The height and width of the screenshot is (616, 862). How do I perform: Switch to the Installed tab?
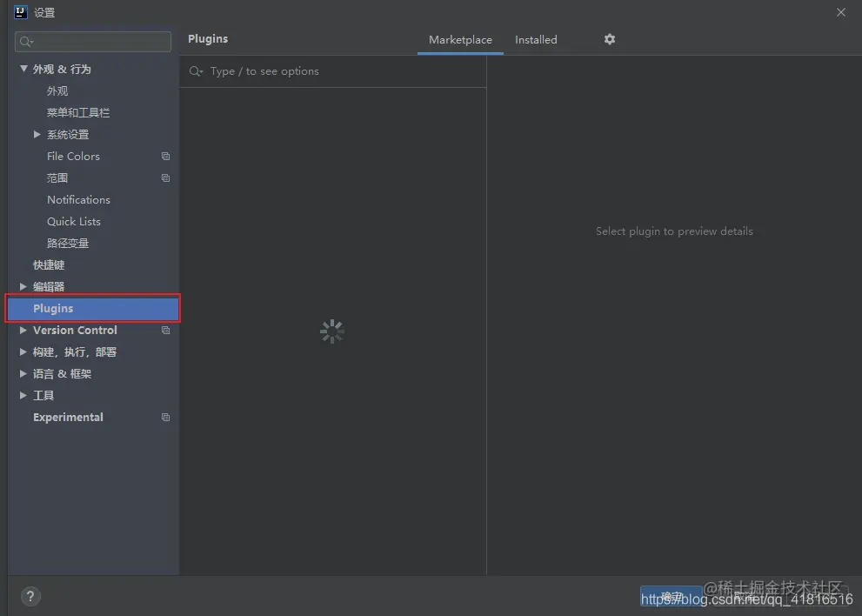[x=536, y=40]
